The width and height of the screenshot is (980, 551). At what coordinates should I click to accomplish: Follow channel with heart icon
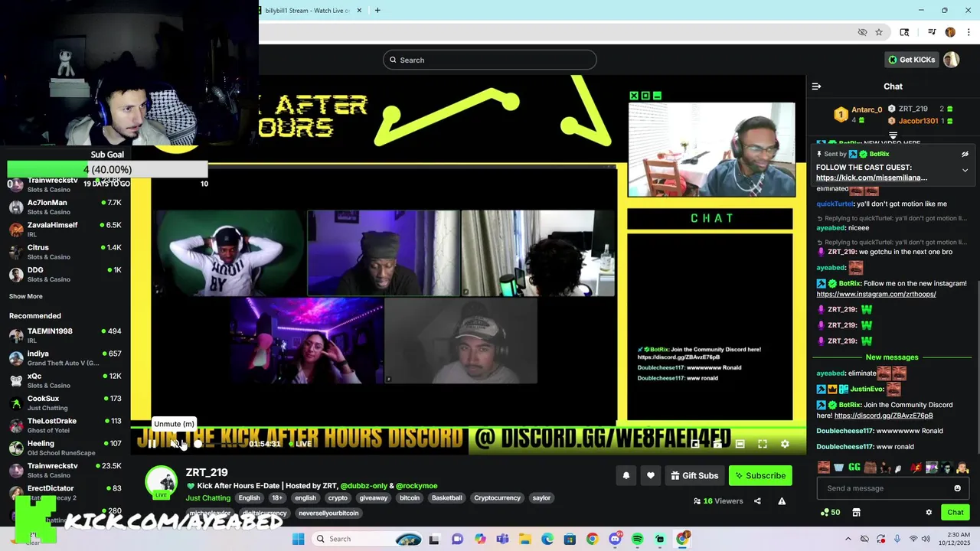click(x=651, y=476)
